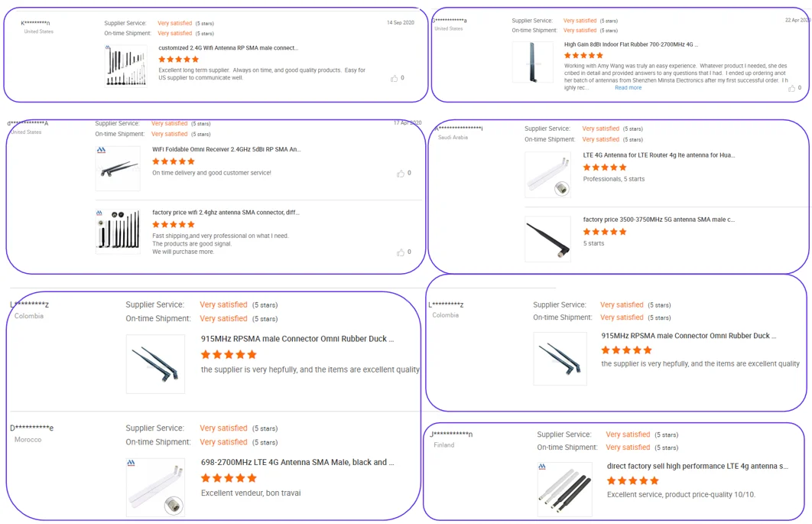Image resolution: width=812 pixels, height=524 pixels.
Task: Give thumbs-up to the "Fast shipping" review
Action: click(x=401, y=252)
